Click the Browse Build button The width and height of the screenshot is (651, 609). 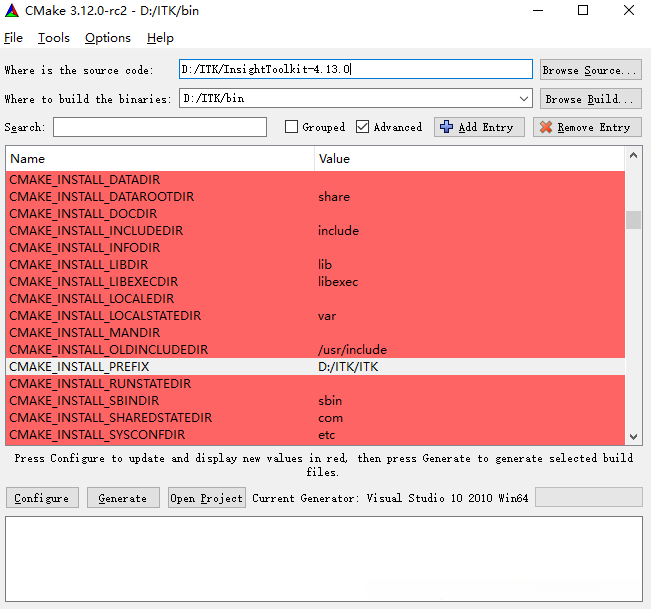590,99
